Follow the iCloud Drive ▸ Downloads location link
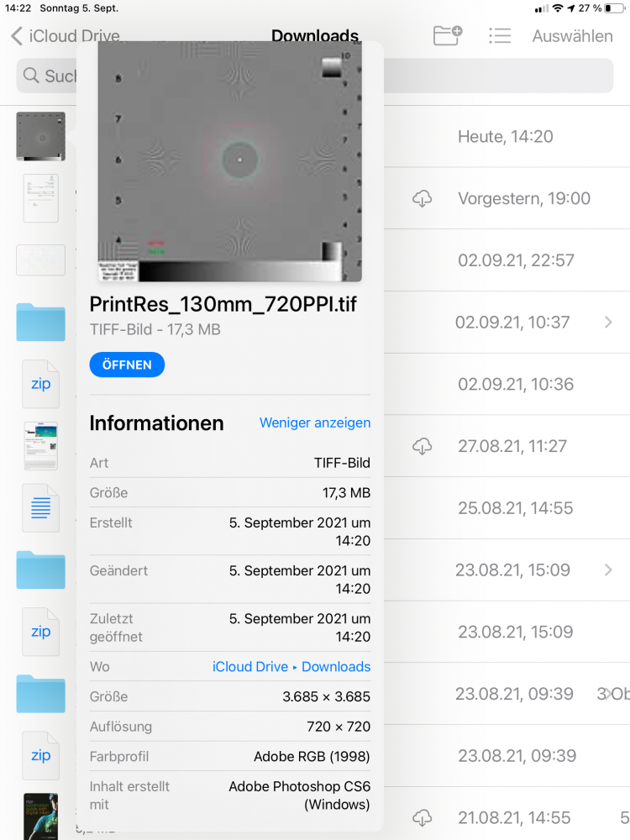Viewport: 630px width, 840px height. tap(291, 666)
